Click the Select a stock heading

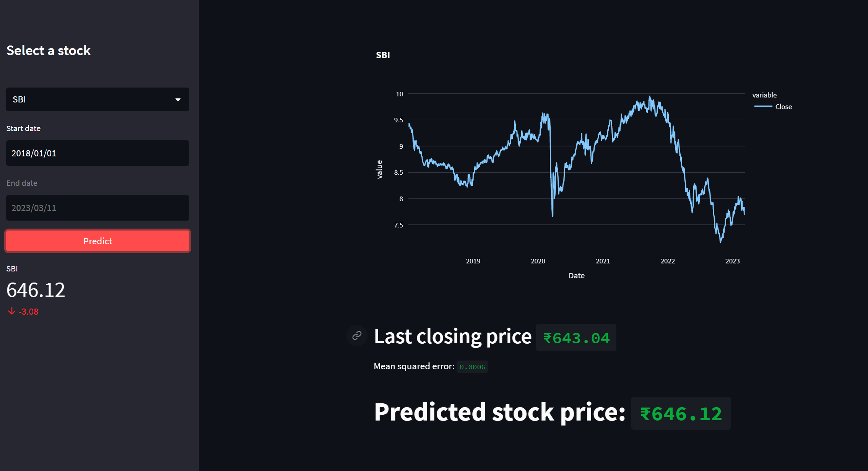coord(49,50)
